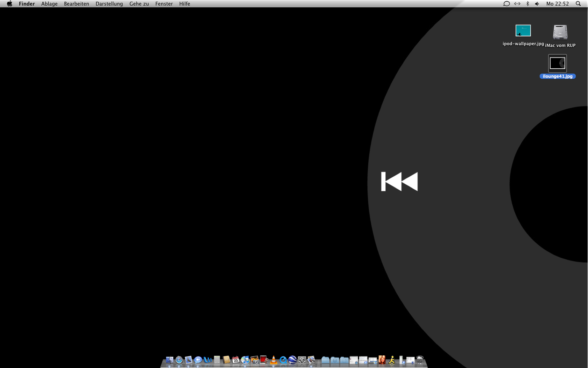Expand the Apple menu
This screenshot has width=588, height=368.
pos(9,4)
